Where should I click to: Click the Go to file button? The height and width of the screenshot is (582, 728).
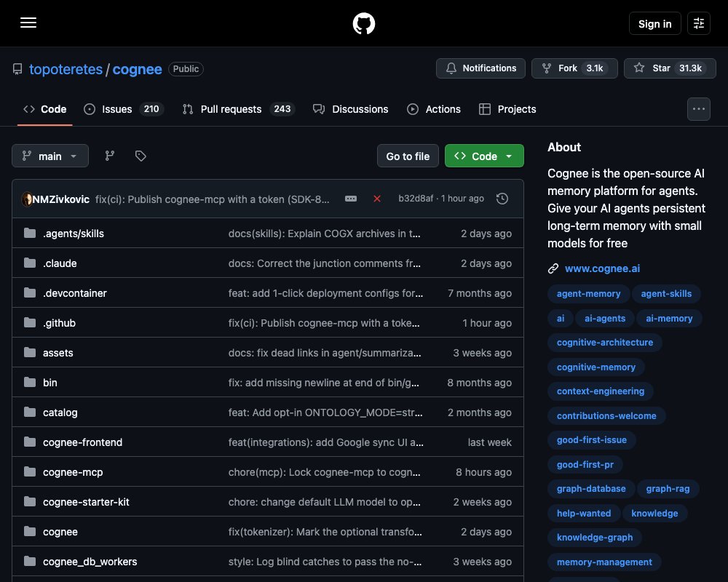[x=408, y=156]
